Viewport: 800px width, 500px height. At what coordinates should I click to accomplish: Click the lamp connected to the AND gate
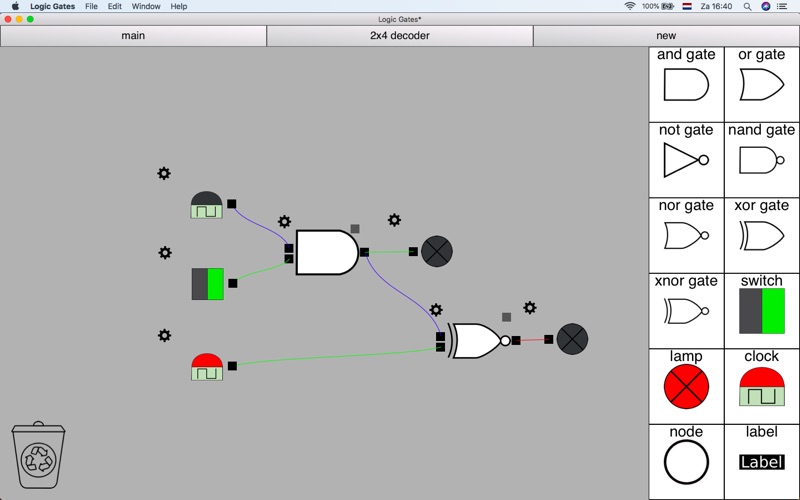point(437,251)
